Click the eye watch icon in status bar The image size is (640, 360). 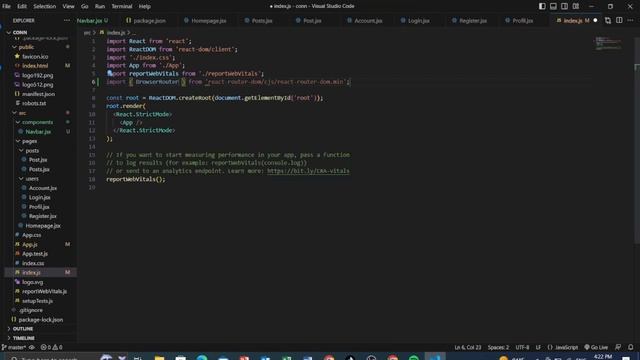point(31,347)
